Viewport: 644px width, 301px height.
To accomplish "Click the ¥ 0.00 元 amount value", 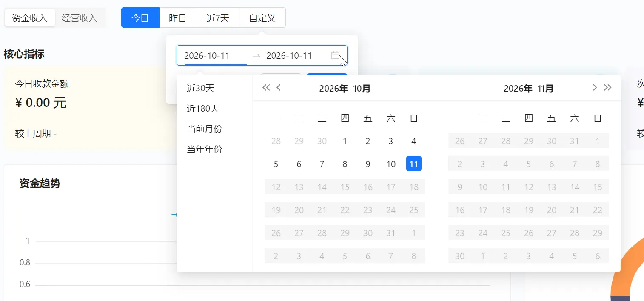I will pos(41,103).
